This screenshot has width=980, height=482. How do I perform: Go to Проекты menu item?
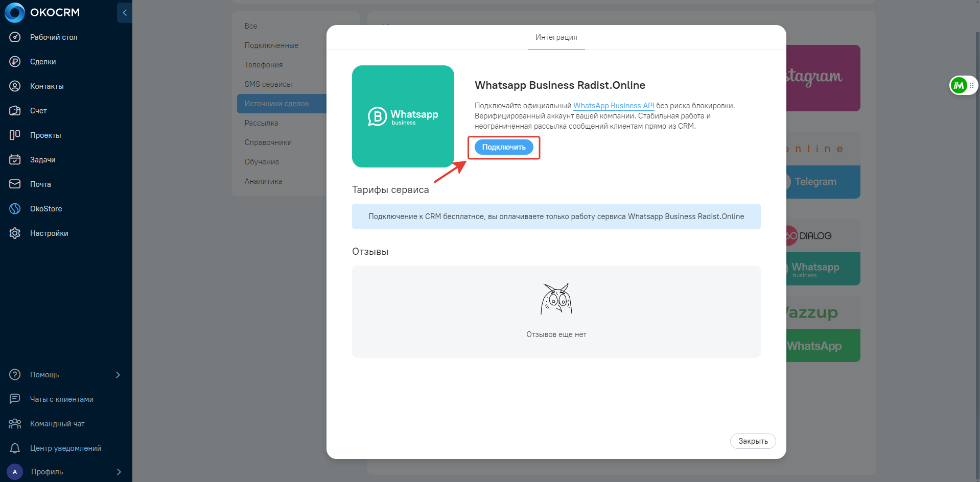[45, 135]
